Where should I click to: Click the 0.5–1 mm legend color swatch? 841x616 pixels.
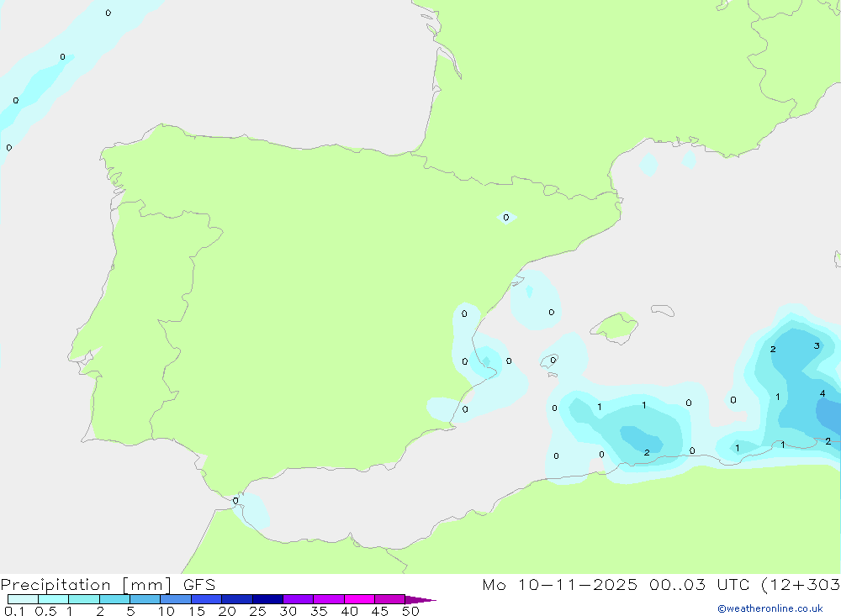coord(53,599)
